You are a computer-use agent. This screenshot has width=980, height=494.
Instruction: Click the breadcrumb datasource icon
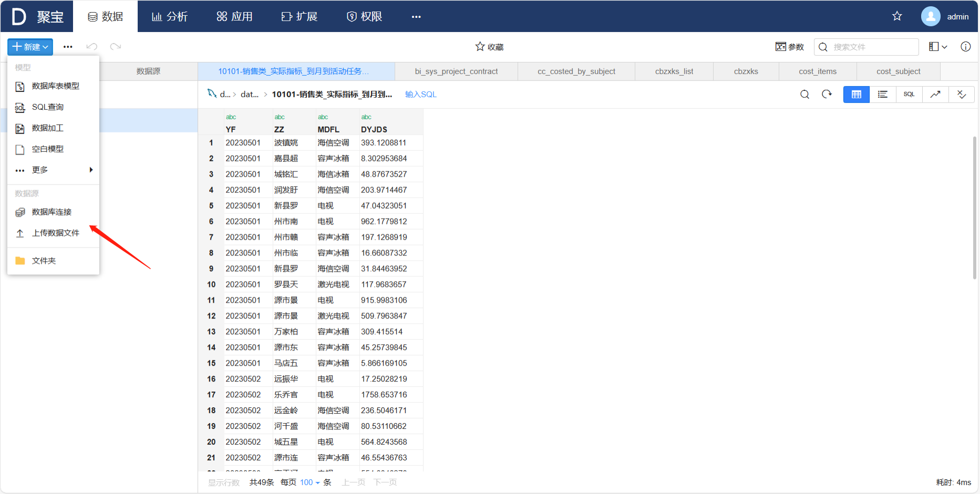pos(212,94)
